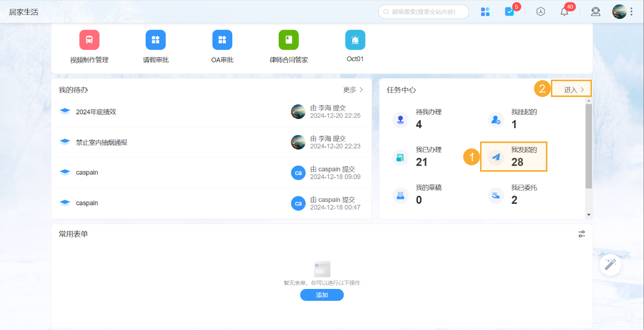The height and width of the screenshot is (330, 644).
Task: Click the user avatar in header
Action: (619, 12)
